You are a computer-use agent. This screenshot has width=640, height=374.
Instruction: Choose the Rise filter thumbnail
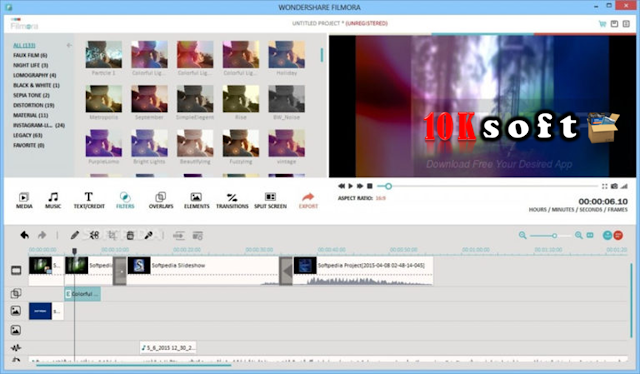point(241,98)
